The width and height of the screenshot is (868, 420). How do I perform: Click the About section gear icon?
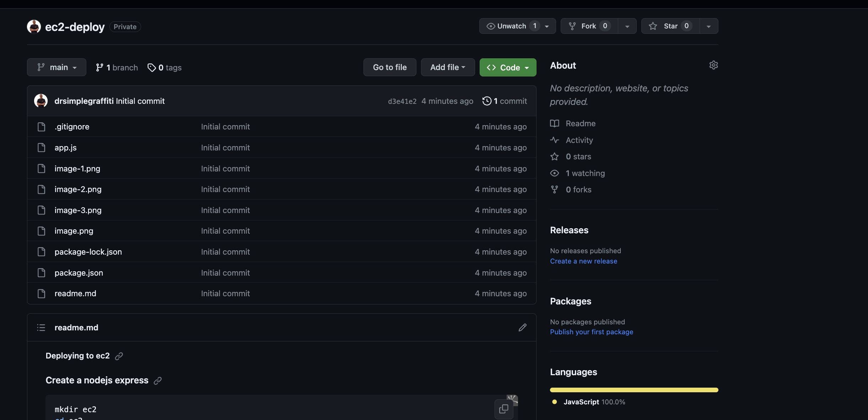point(713,65)
